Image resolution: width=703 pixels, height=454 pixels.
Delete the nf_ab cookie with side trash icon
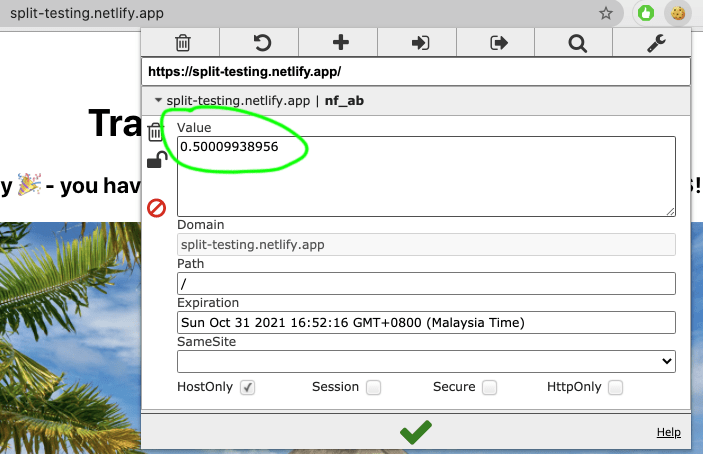click(x=156, y=132)
